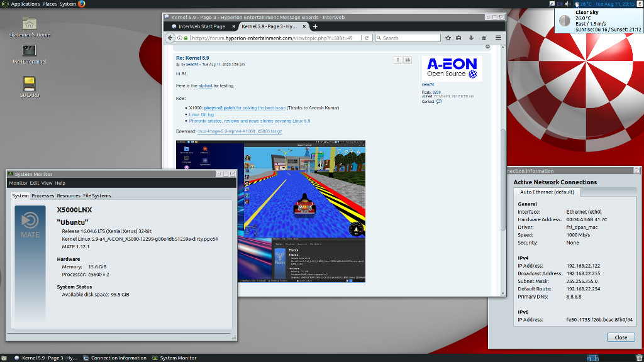Click the top panel clock 'Tue Aug 11'

[x=615, y=4]
